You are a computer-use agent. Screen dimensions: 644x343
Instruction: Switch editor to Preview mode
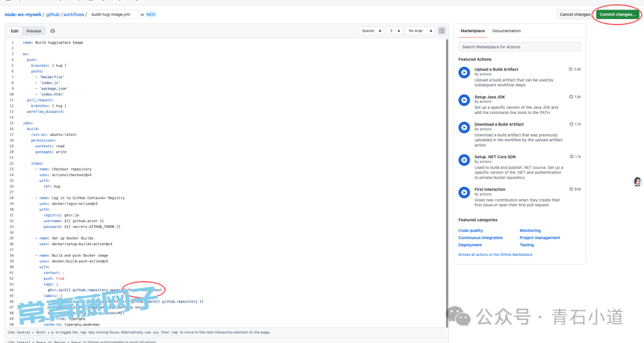(34, 31)
